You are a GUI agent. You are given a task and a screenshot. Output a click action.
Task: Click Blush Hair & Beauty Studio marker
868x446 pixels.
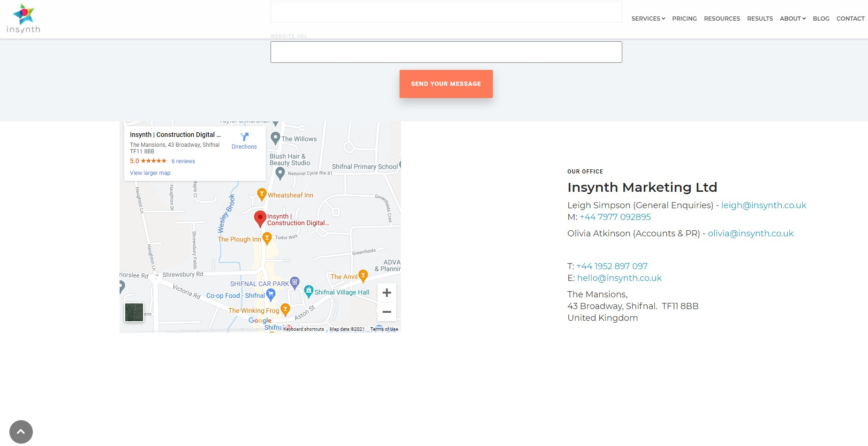280,173
